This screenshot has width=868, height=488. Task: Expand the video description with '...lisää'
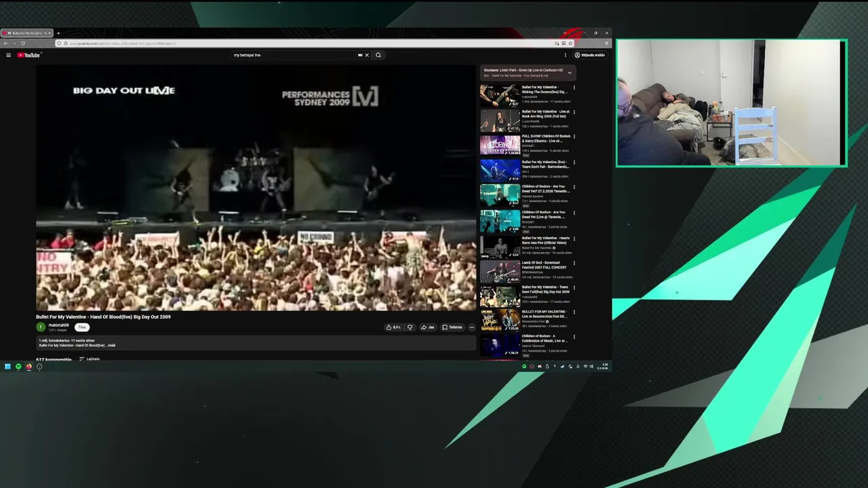point(111,346)
